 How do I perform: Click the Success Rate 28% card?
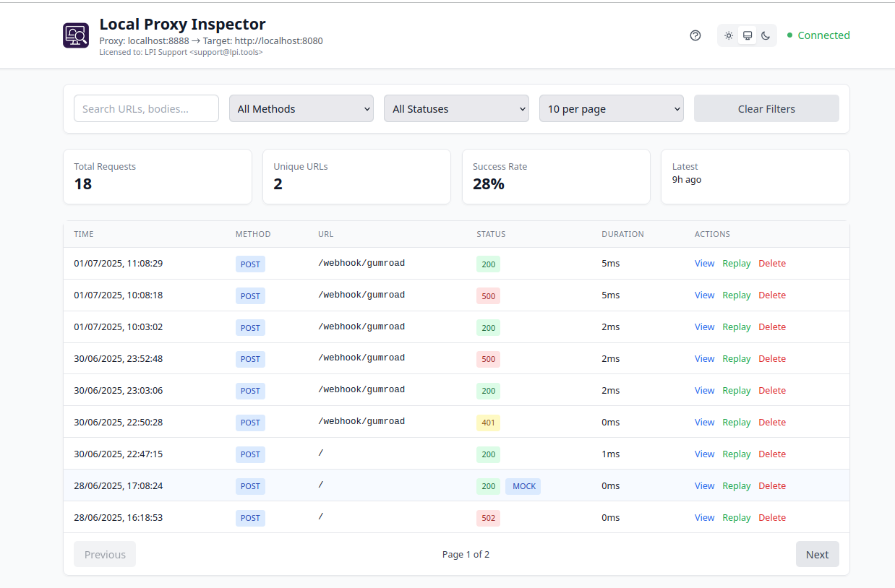click(556, 176)
